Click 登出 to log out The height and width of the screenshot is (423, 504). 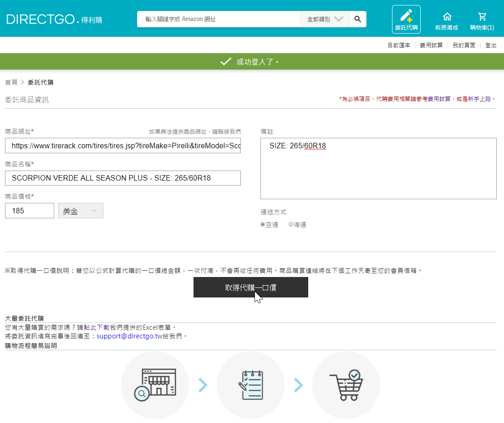490,45
